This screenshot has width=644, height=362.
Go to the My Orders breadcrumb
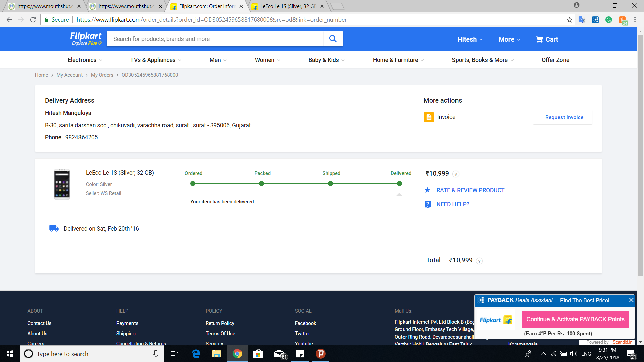102,75
